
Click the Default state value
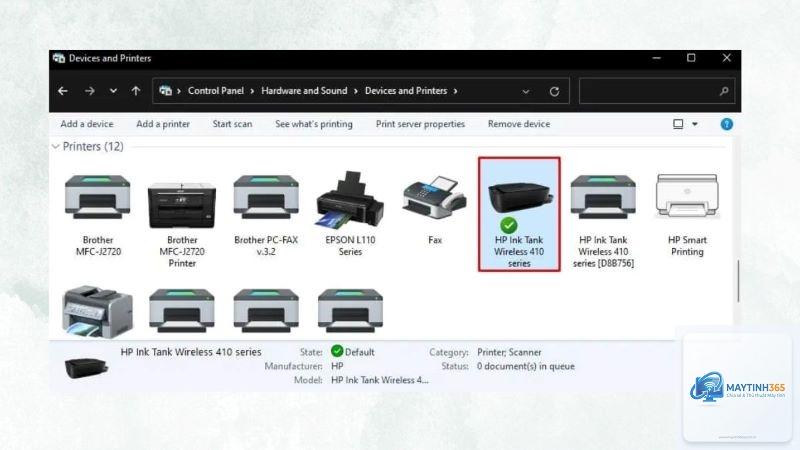point(353,352)
